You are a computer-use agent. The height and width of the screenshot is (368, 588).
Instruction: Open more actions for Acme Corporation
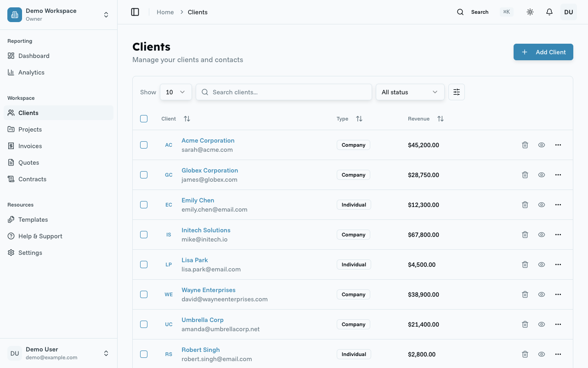558,145
